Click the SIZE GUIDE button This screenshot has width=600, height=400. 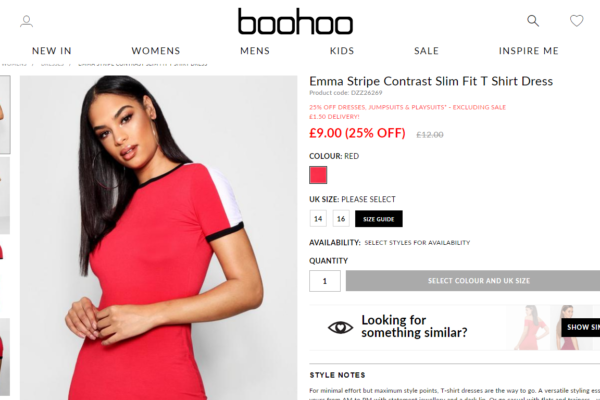tap(379, 219)
